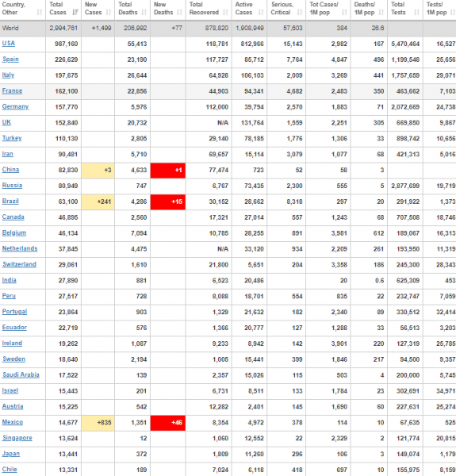Screen dimensions: 456x476
Task: Sort by the Deaths/1M pop sort icon
Action: pyautogui.click(x=381, y=13)
